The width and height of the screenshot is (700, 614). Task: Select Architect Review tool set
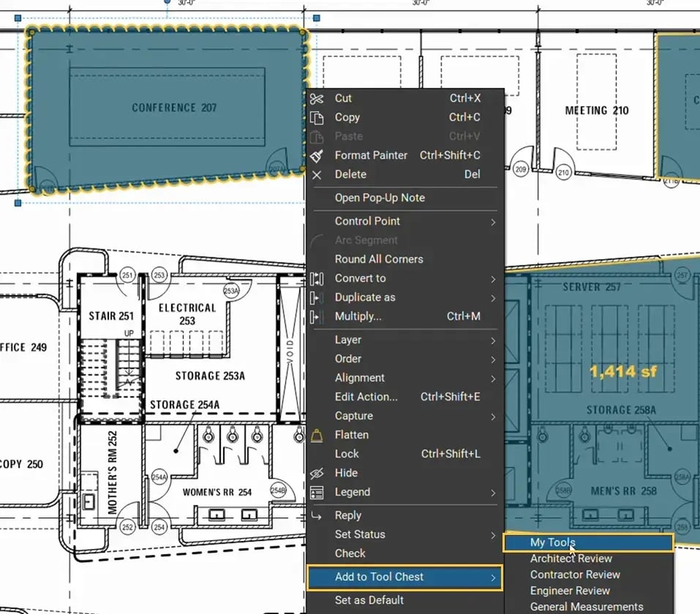[x=571, y=558]
